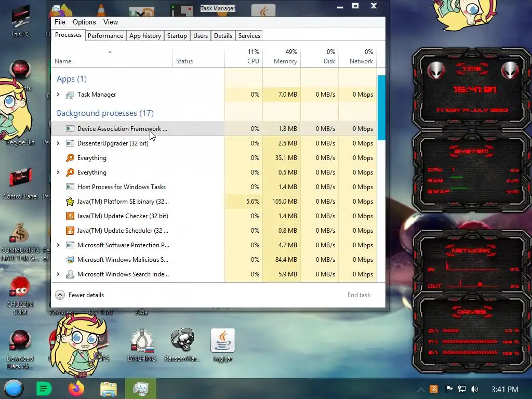
Task: Select the CHUZZIN CUM desktop icon
Action: coord(20,295)
